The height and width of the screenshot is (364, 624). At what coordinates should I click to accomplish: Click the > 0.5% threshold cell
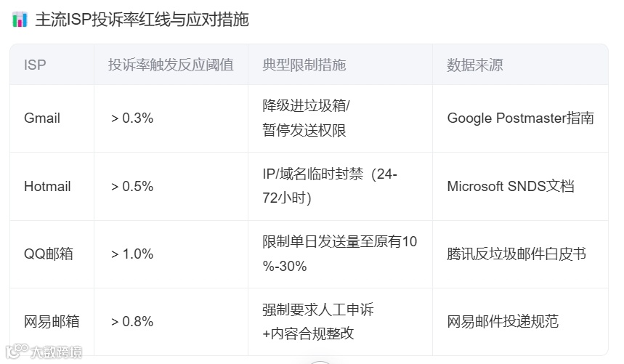click(132, 186)
